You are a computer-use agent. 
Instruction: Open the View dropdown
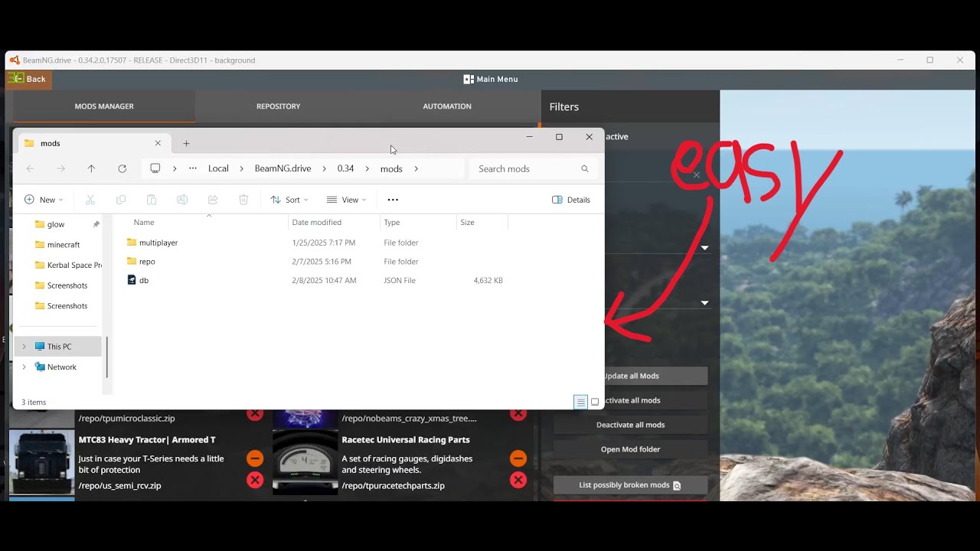347,200
